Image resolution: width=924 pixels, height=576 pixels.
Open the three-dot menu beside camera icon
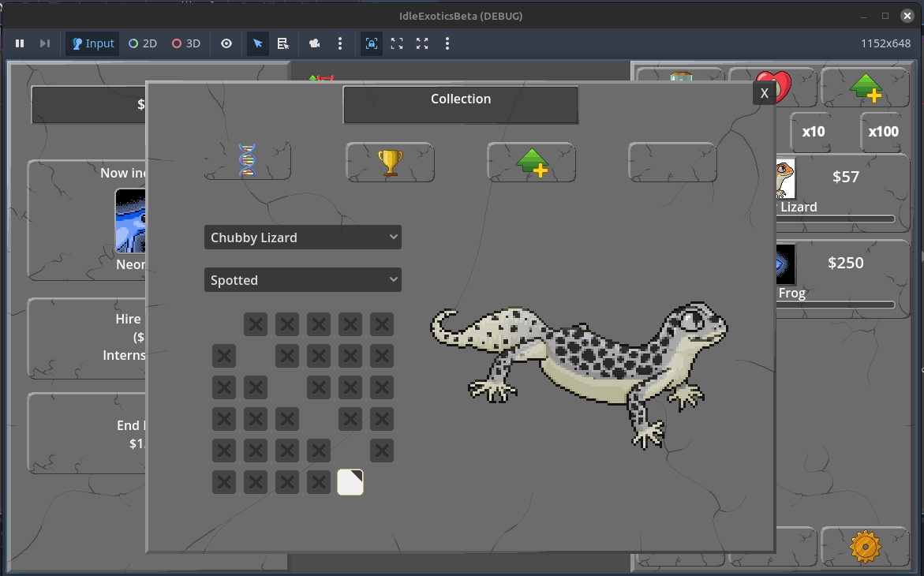click(340, 43)
